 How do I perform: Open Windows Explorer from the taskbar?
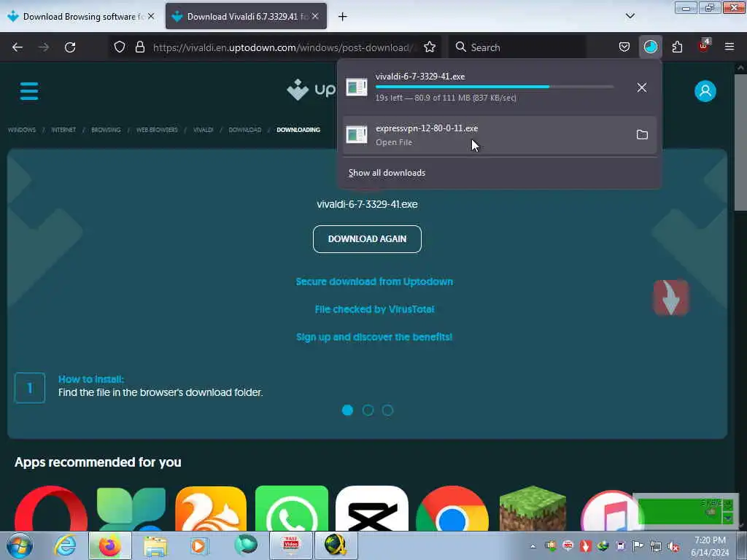[156, 546]
